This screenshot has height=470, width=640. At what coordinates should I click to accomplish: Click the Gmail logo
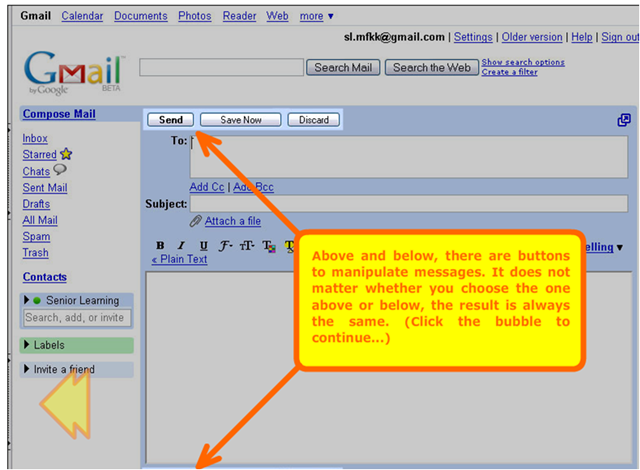[73, 72]
